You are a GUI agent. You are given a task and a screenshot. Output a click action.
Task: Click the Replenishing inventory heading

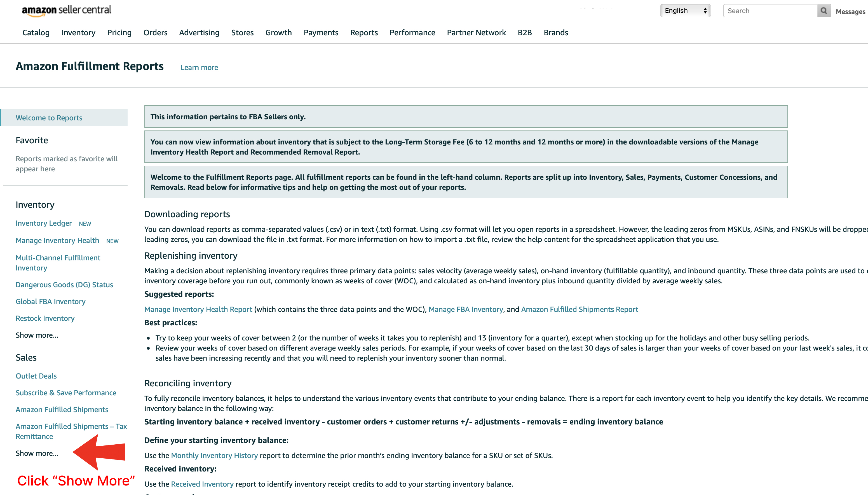191,256
